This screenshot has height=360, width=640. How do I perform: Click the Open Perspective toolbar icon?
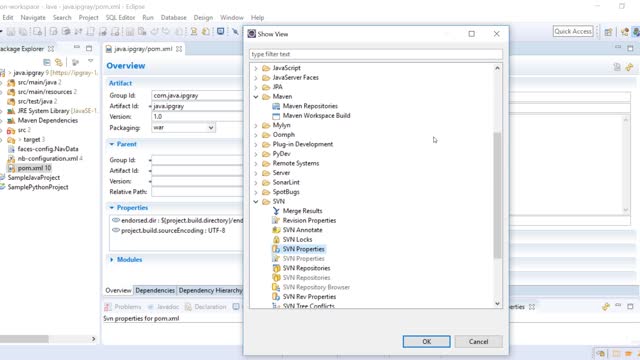608,32
